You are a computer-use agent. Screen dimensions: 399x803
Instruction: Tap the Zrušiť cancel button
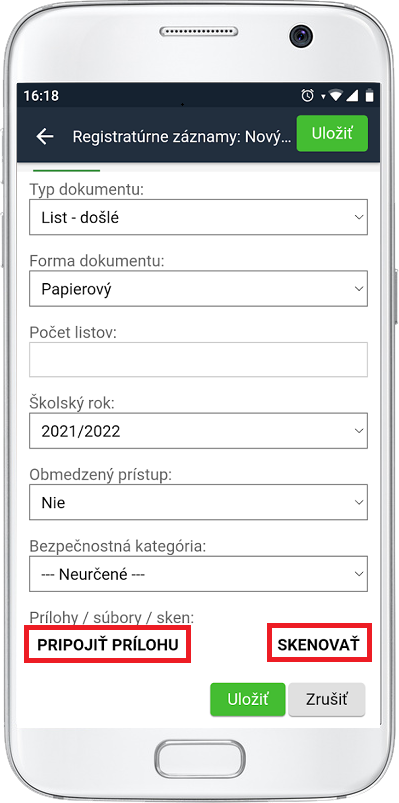click(327, 700)
